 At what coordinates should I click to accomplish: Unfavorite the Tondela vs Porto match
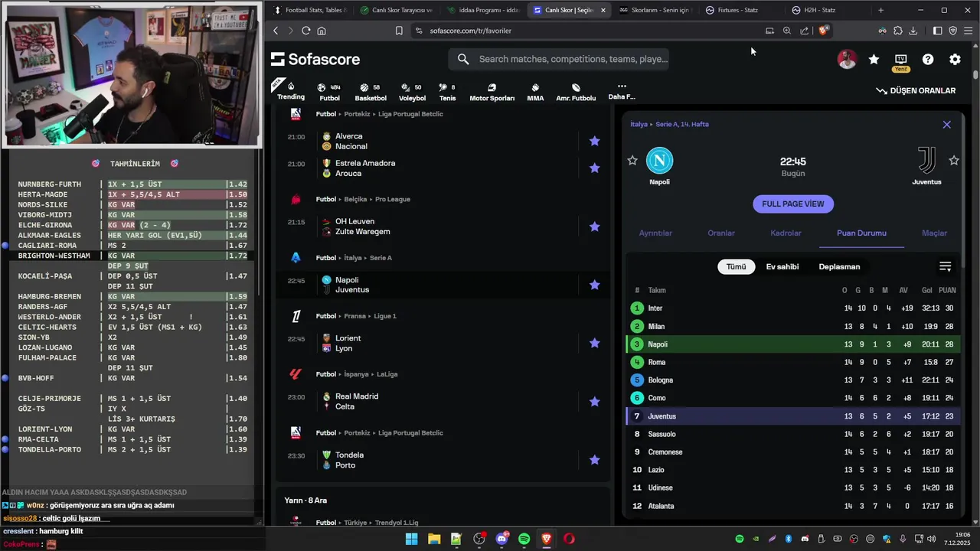(594, 460)
